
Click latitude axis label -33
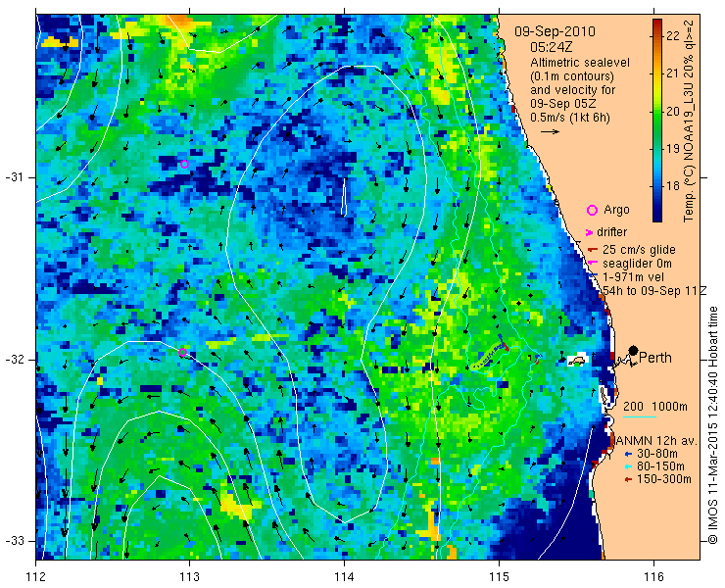[x=14, y=541]
